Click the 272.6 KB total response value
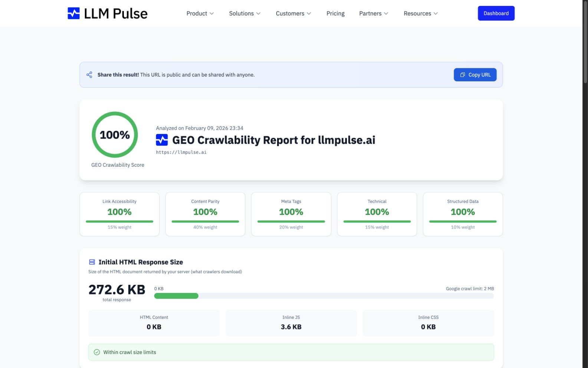 click(116, 290)
